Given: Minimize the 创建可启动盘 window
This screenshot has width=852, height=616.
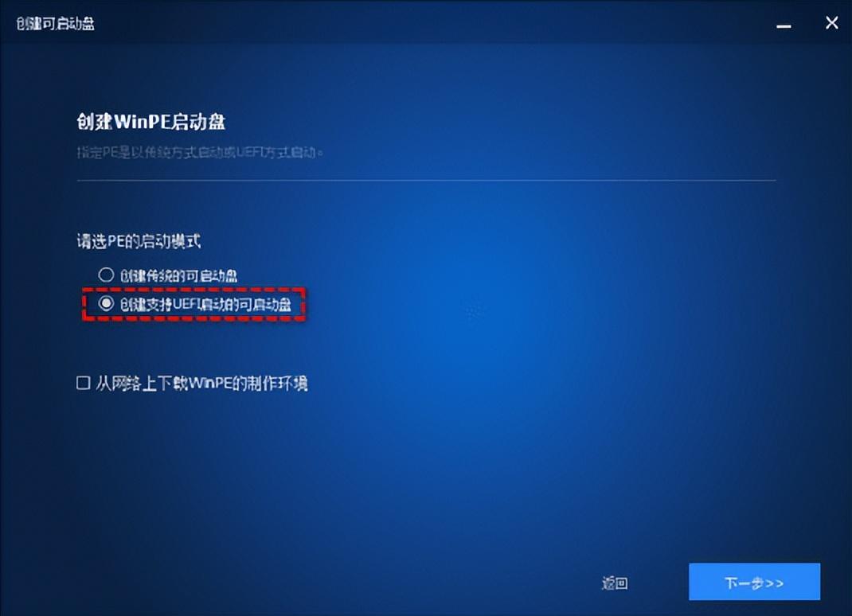Looking at the screenshot, I should pyautogui.click(x=783, y=25).
